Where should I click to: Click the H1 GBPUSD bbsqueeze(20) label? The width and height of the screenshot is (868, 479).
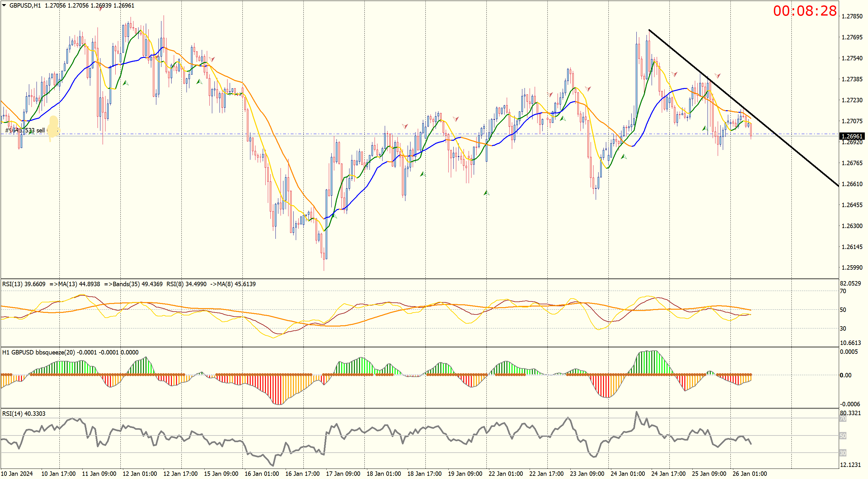[38, 352]
